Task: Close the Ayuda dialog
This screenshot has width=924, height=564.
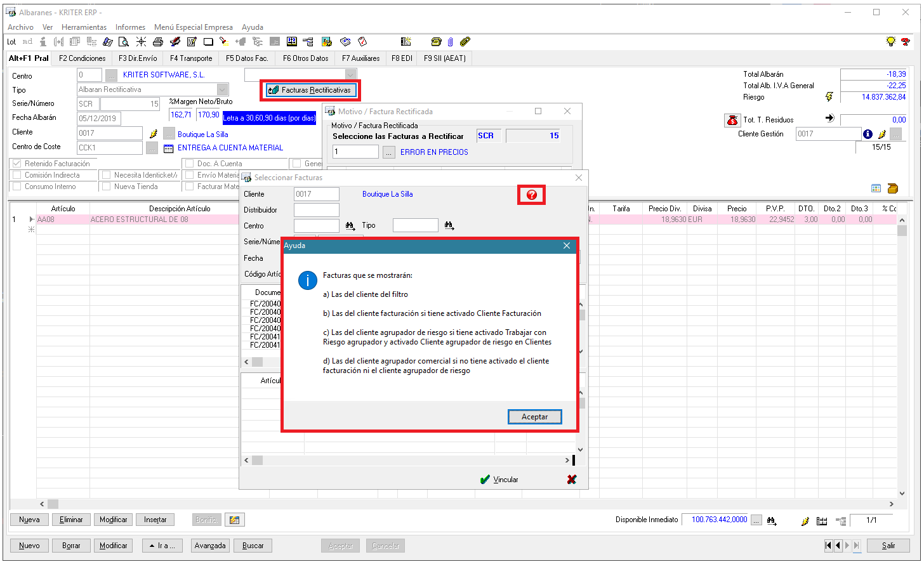Action: click(567, 246)
